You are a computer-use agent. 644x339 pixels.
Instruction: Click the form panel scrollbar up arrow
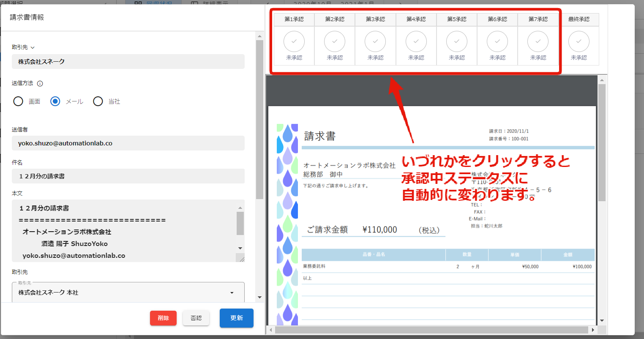[x=259, y=36]
